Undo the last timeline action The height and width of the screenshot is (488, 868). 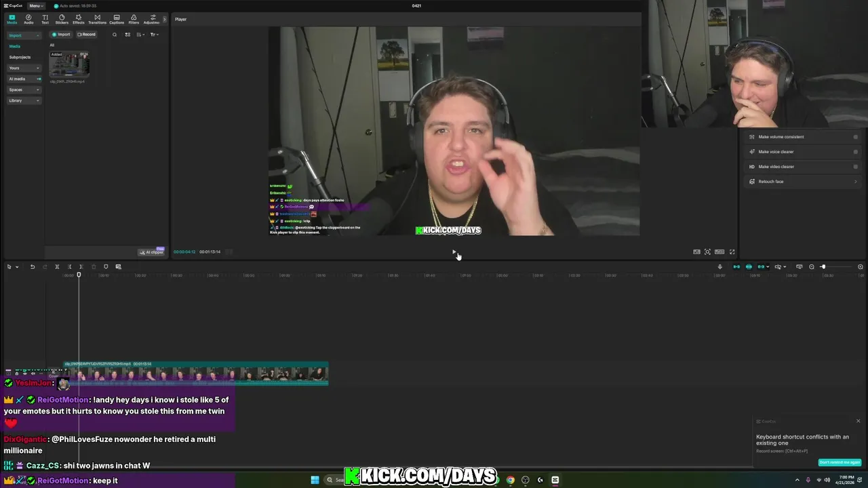pyautogui.click(x=32, y=267)
